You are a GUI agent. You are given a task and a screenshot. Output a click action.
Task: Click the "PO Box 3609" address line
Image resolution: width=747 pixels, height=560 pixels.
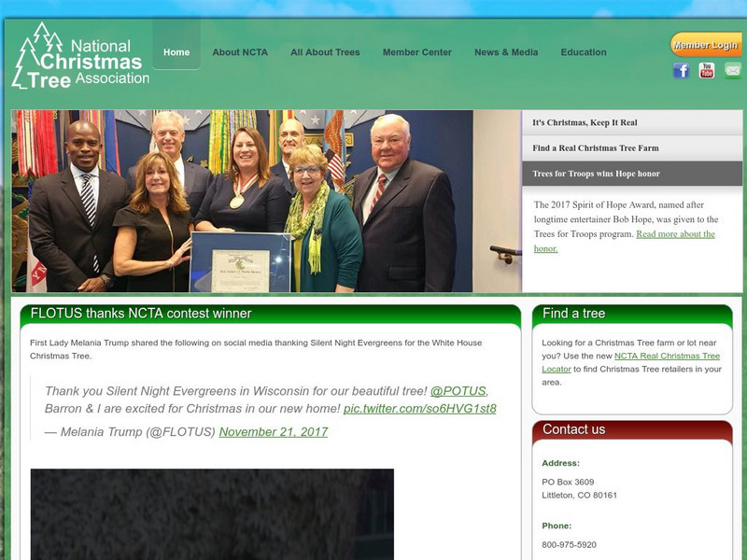(568, 482)
